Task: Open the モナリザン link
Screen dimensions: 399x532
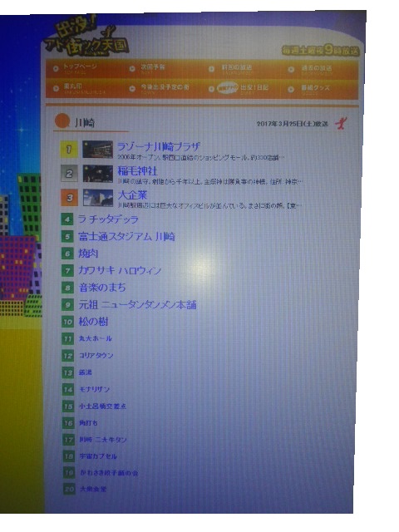Action: 94,389
